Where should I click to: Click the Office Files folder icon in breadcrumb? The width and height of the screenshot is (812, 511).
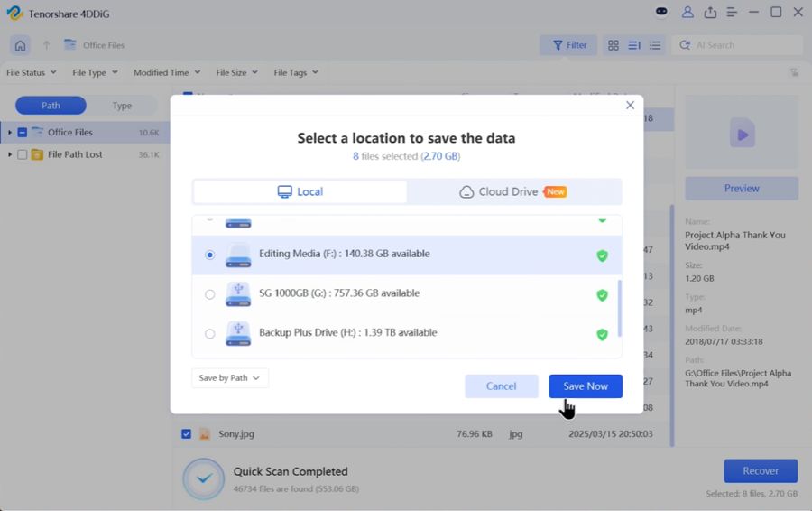tap(69, 44)
